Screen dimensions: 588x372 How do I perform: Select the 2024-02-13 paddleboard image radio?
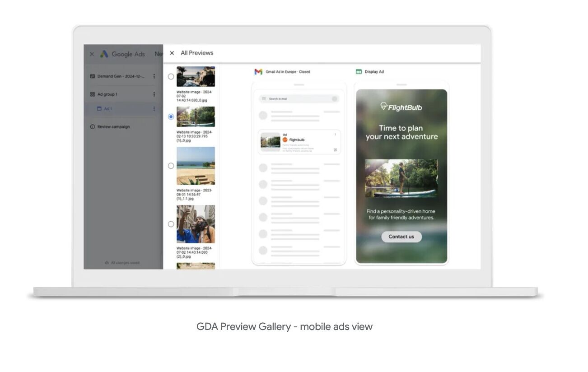pyautogui.click(x=171, y=116)
